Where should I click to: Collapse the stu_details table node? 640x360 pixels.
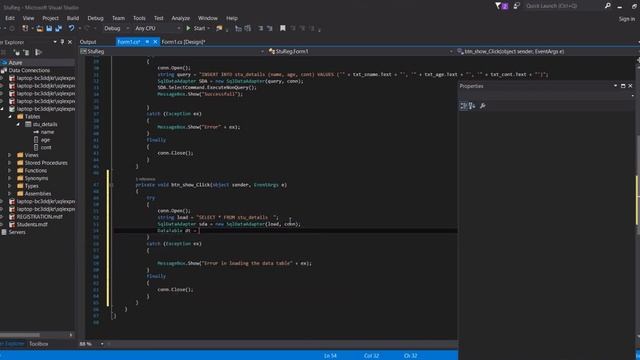[18, 124]
